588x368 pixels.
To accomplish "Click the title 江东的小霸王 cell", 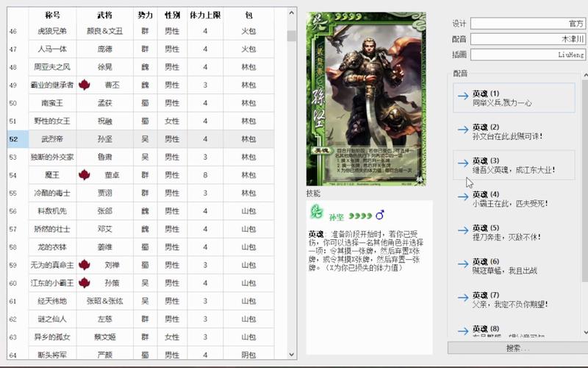I will (x=52, y=283).
